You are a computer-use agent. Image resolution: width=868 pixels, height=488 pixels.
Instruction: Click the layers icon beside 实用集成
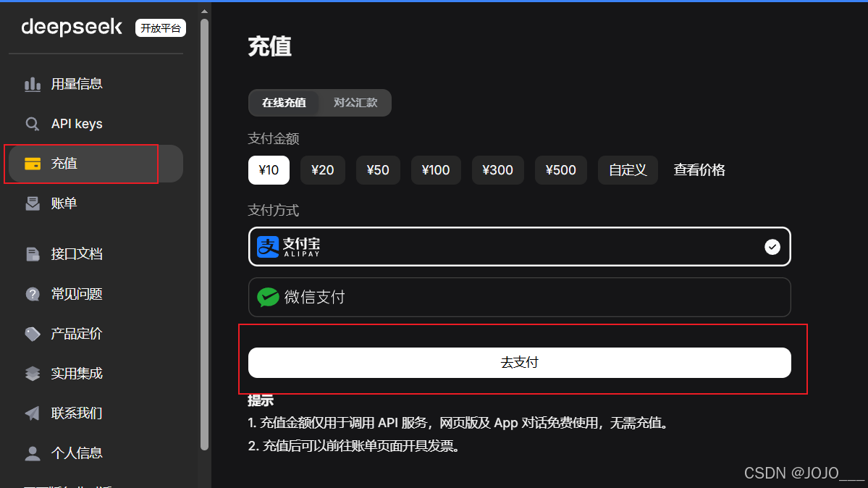[32, 374]
